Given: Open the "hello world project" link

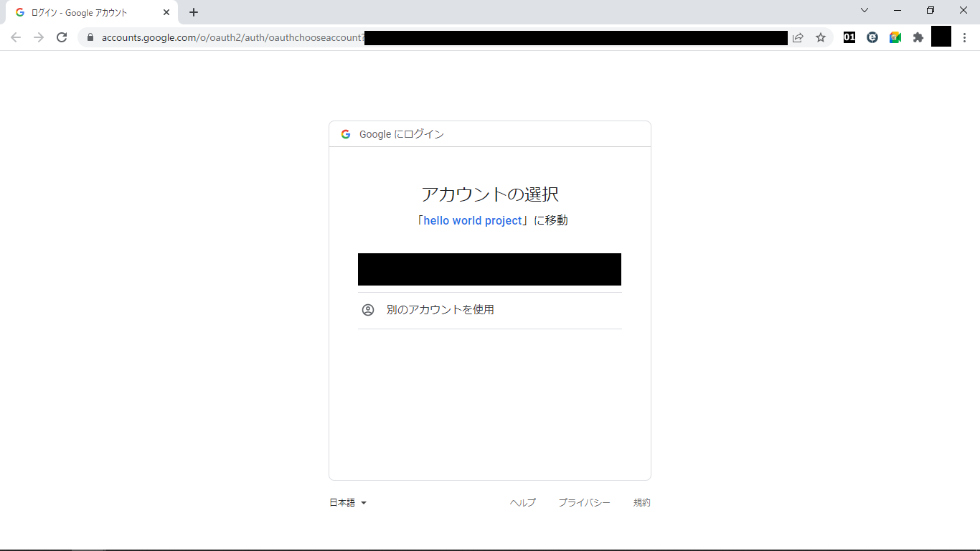Looking at the screenshot, I should click(473, 221).
